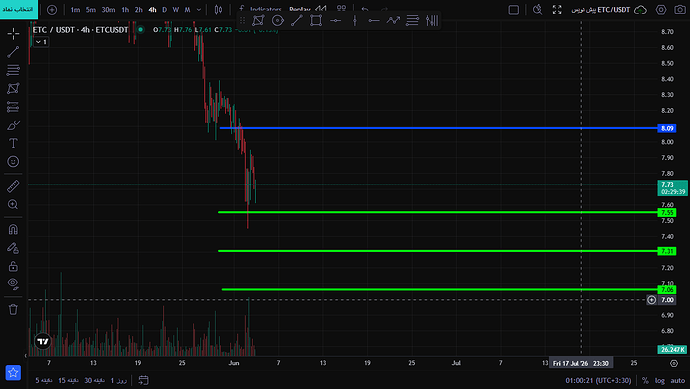Open the ETC/USDT draft layout name
690x389 pixels.
pyautogui.click(x=601, y=10)
